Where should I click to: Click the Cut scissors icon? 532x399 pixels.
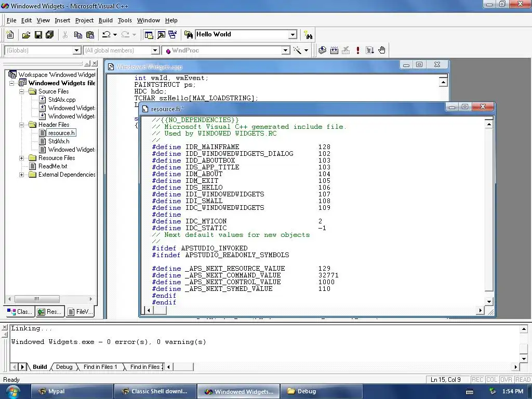(x=65, y=35)
